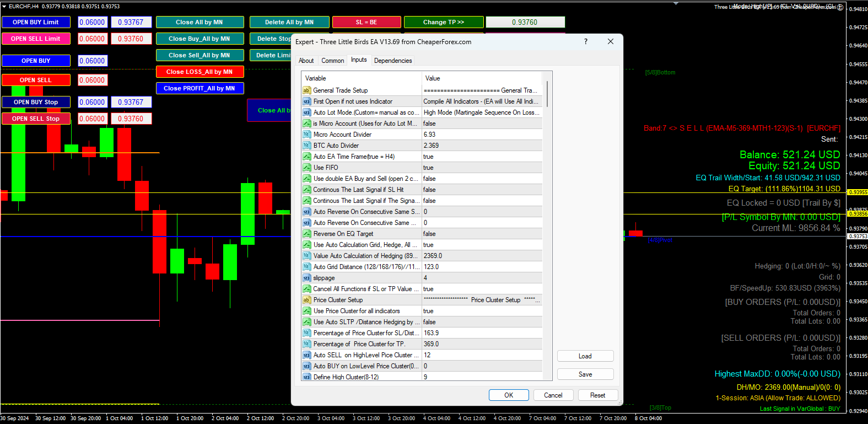Click the OPEN SELL Stop price field 0.93760
The width and height of the screenshot is (868, 424).
pyautogui.click(x=131, y=119)
